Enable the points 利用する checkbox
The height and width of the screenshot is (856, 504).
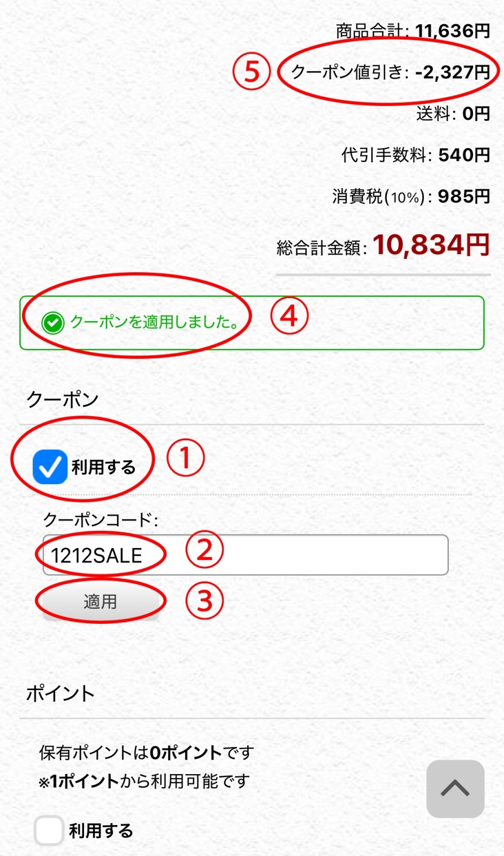click(x=49, y=830)
